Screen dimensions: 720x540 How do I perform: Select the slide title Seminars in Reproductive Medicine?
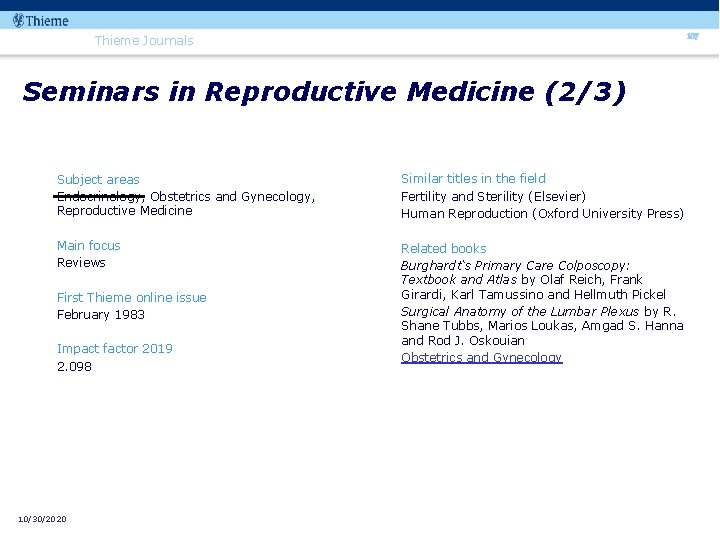coord(324,92)
